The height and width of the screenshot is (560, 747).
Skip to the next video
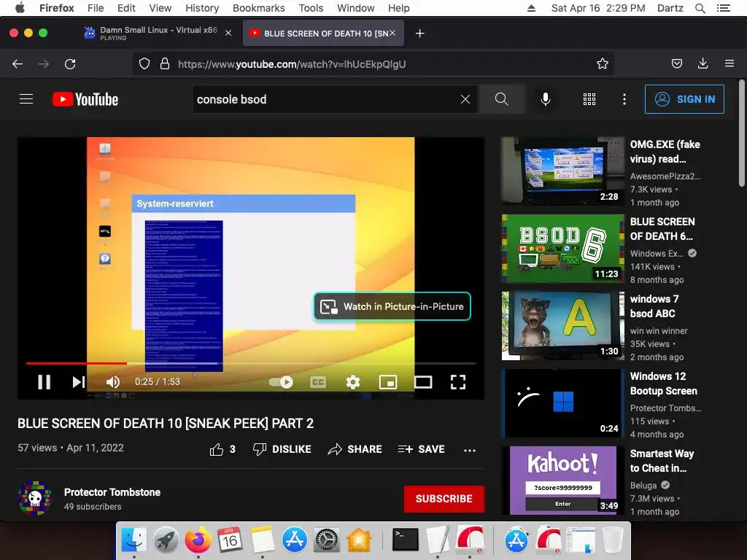[x=79, y=382]
